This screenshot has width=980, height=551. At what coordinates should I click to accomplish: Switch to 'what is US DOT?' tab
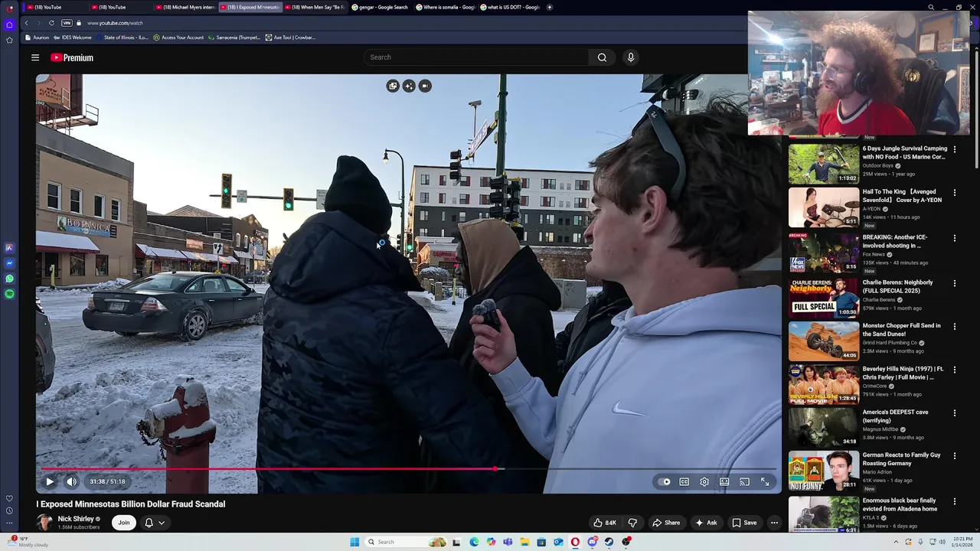pos(511,7)
